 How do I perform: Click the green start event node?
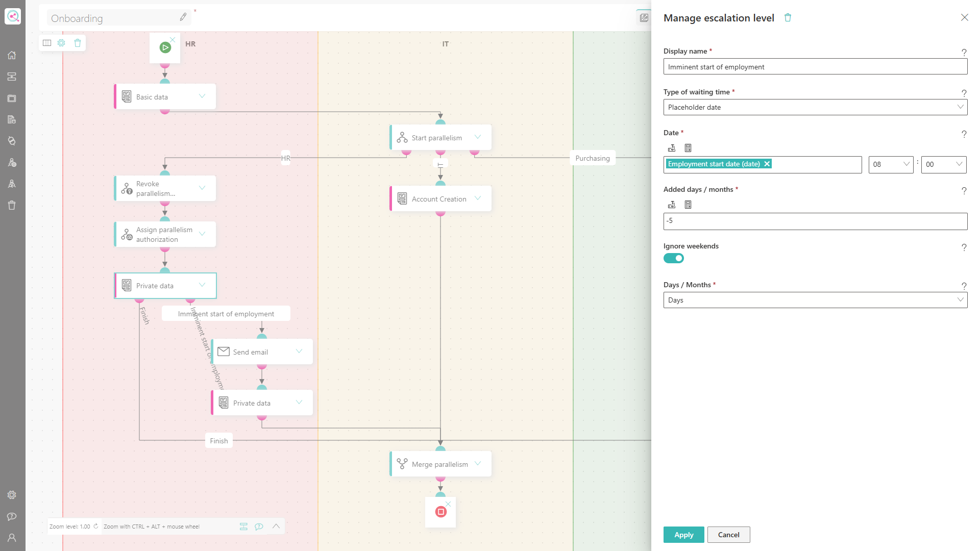tap(165, 47)
